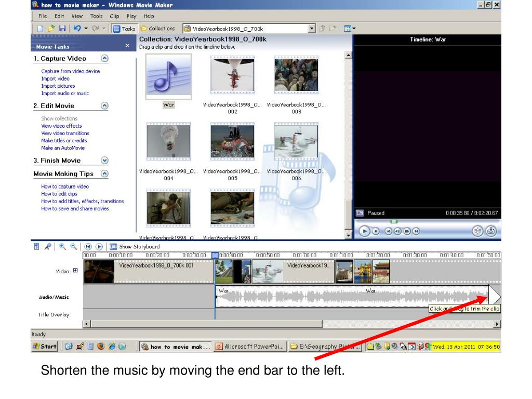Collapse the Movie Making Tips section

[x=104, y=174]
